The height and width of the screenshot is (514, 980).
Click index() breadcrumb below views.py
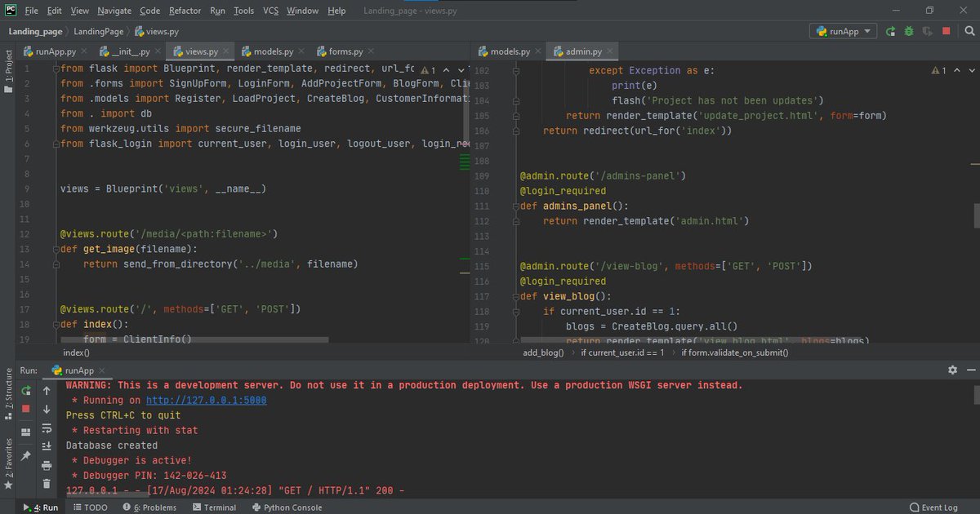(x=76, y=352)
